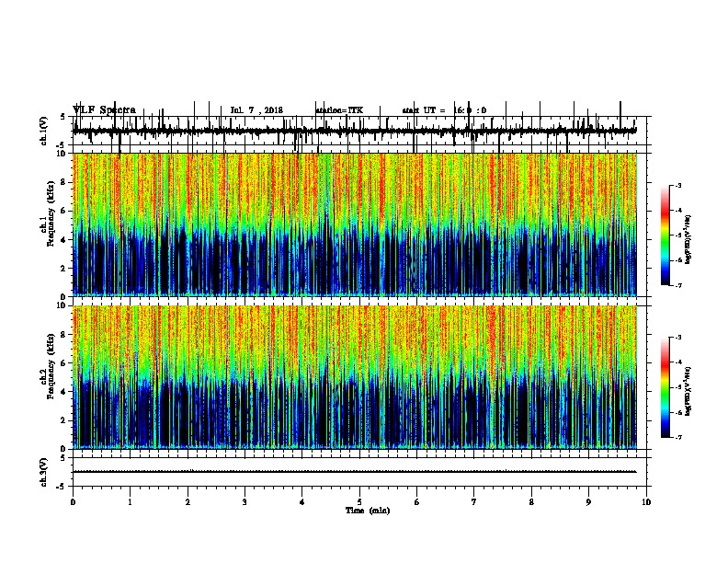Click the date "Jul 7, 2018" in the header
Image resolution: width=728 pixels, height=563 pixels.
(x=256, y=110)
